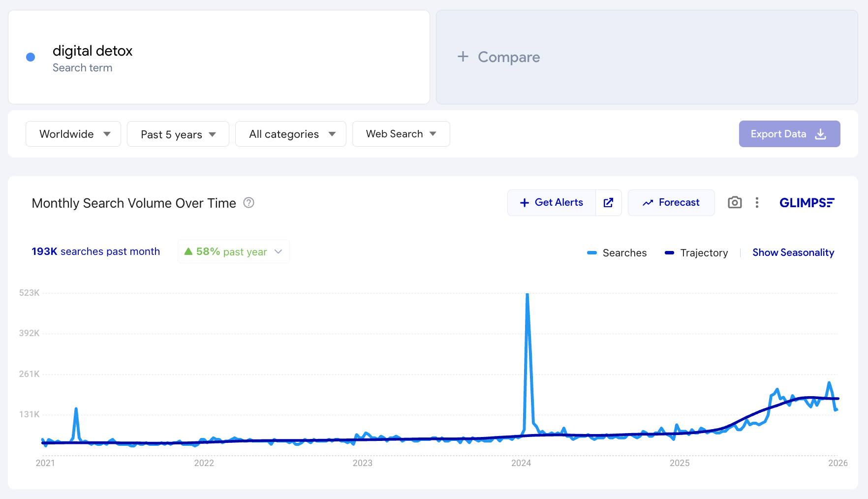Click the green up-triangle growth icon
Viewport: 868px width, 499px height.
point(188,251)
